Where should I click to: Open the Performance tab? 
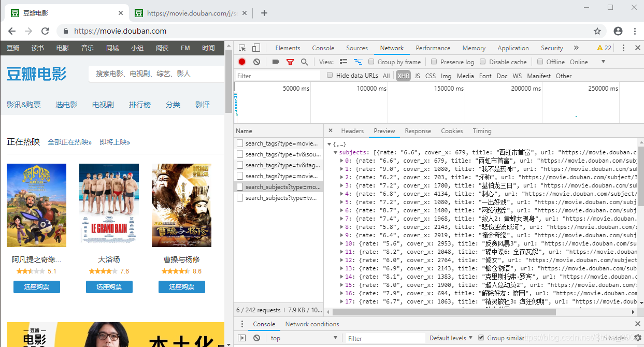pyautogui.click(x=433, y=48)
